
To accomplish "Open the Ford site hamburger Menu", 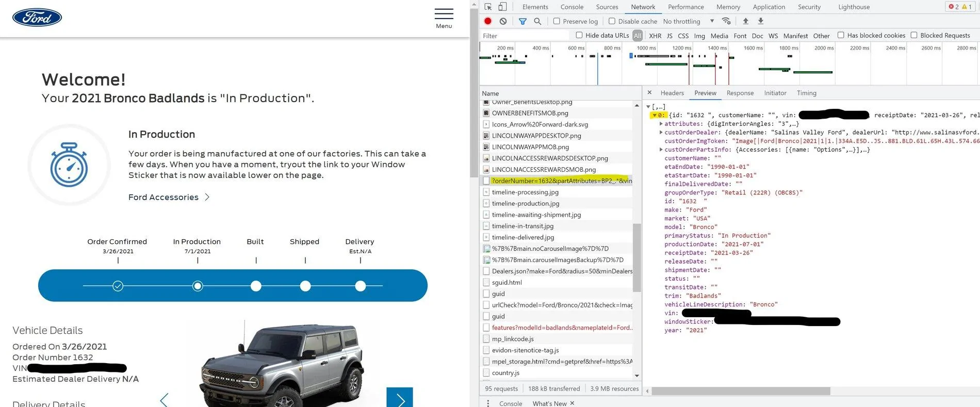I will 444,19.
